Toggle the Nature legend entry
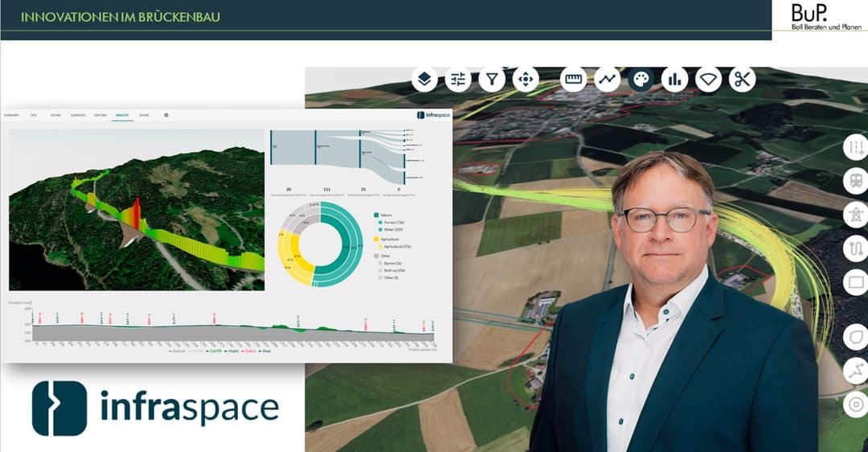The width and height of the screenshot is (868, 452). click(x=383, y=215)
